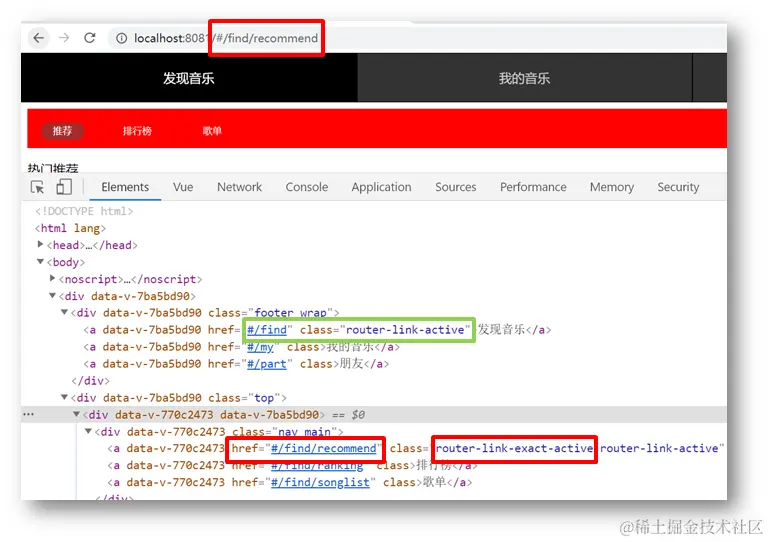Toggle the device toolbar icon

coord(64,187)
